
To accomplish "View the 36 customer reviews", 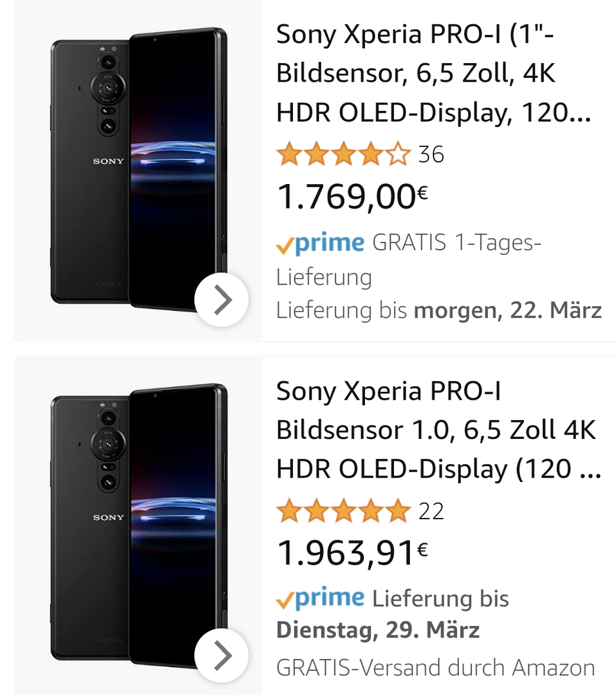I will (x=431, y=155).
